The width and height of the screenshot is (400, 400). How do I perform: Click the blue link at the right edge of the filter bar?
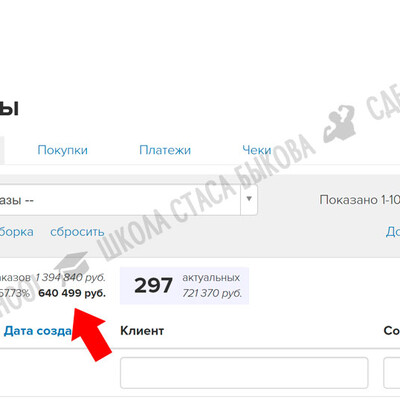[x=393, y=232]
